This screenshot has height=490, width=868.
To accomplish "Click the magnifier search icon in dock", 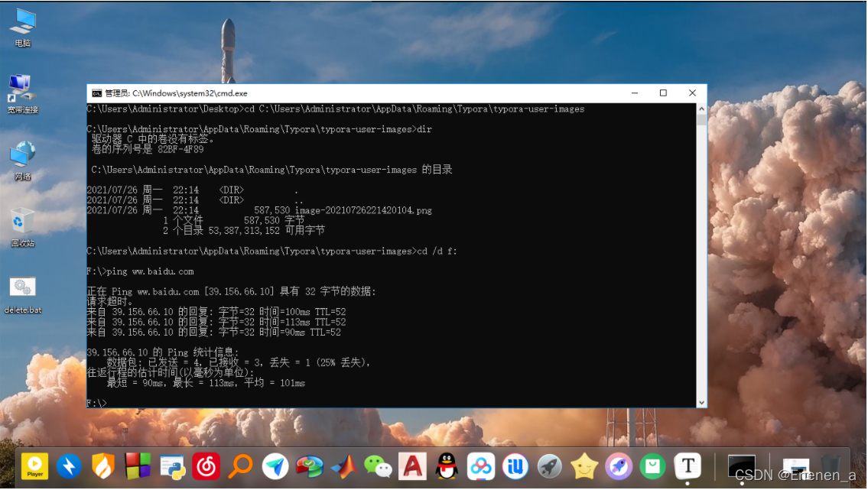I will tap(240, 466).
